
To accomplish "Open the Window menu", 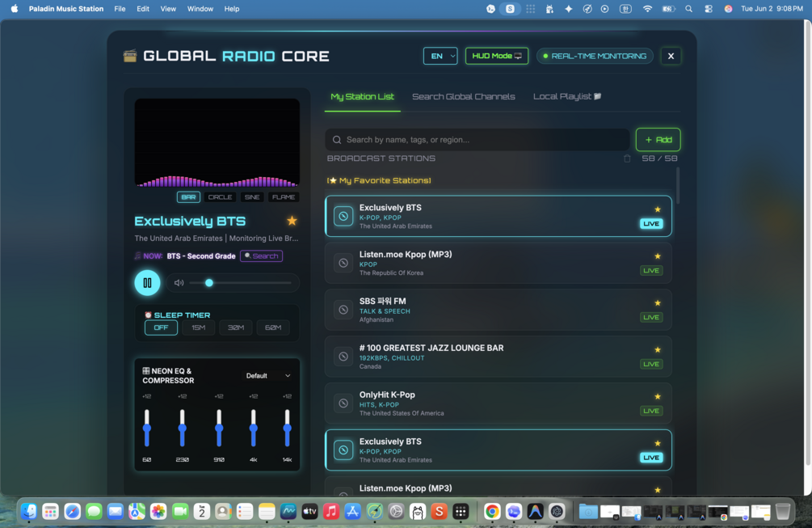I will [200, 9].
